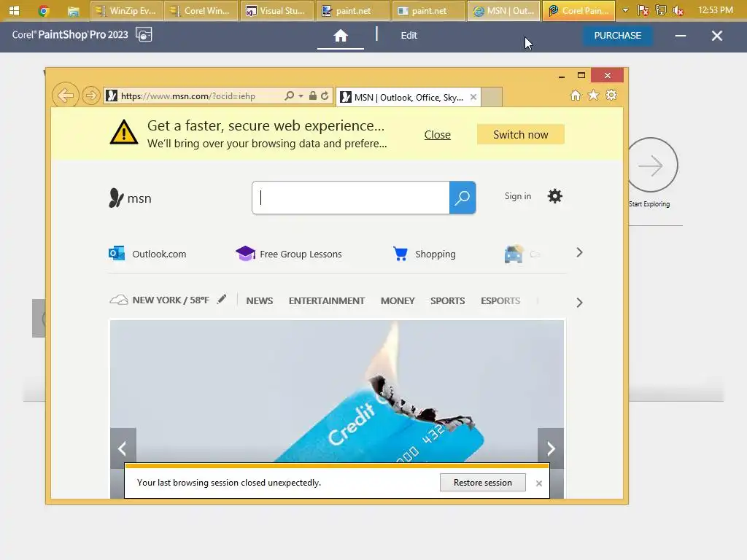Click the Restore session button

pos(483,483)
